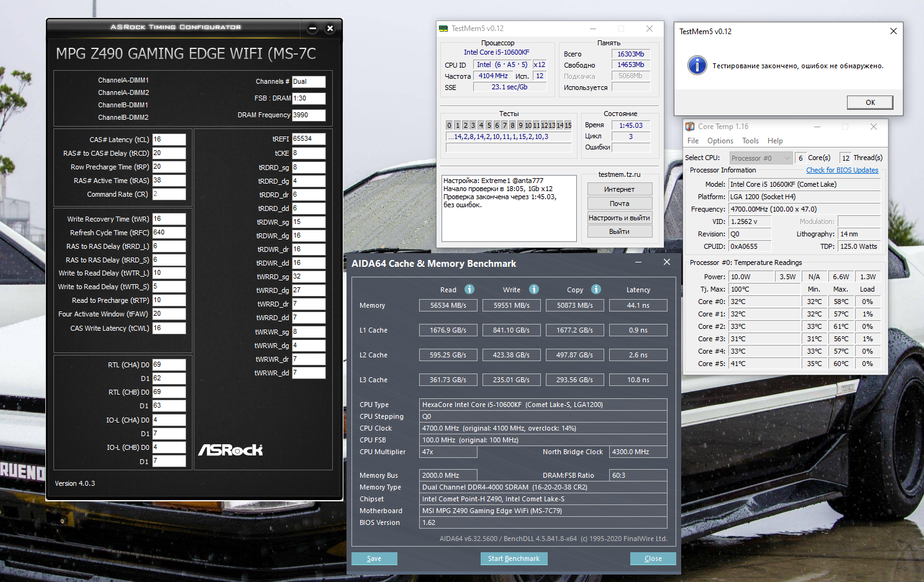Click the Интернет button in TestMem5
The image size is (924, 582).
(620, 189)
